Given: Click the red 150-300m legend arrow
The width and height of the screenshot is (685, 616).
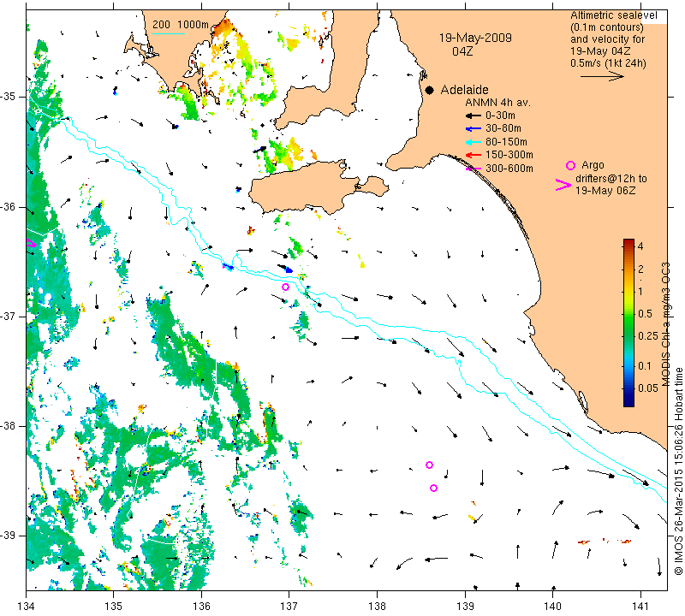Looking at the screenshot, I should coord(474,155).
